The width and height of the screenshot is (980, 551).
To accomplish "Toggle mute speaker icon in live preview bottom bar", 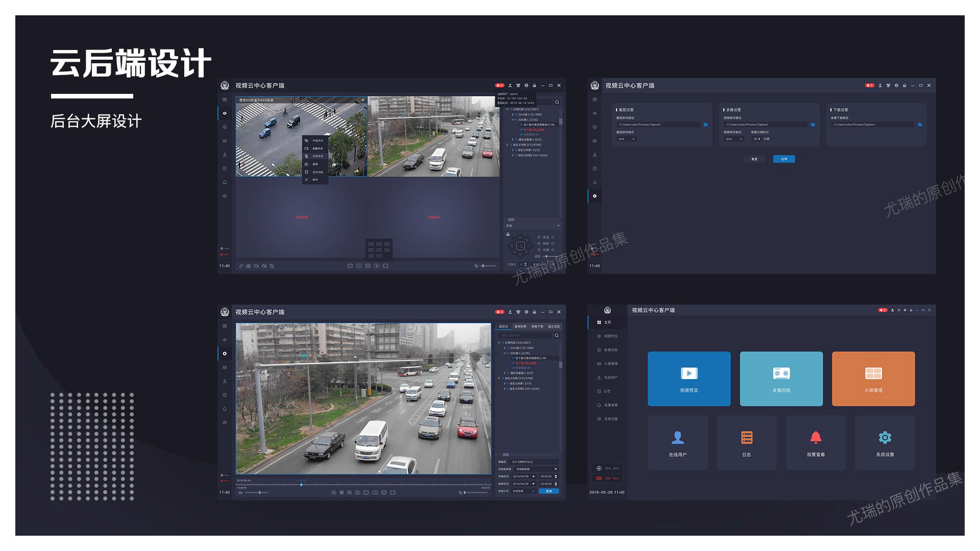I will point(476,266).
